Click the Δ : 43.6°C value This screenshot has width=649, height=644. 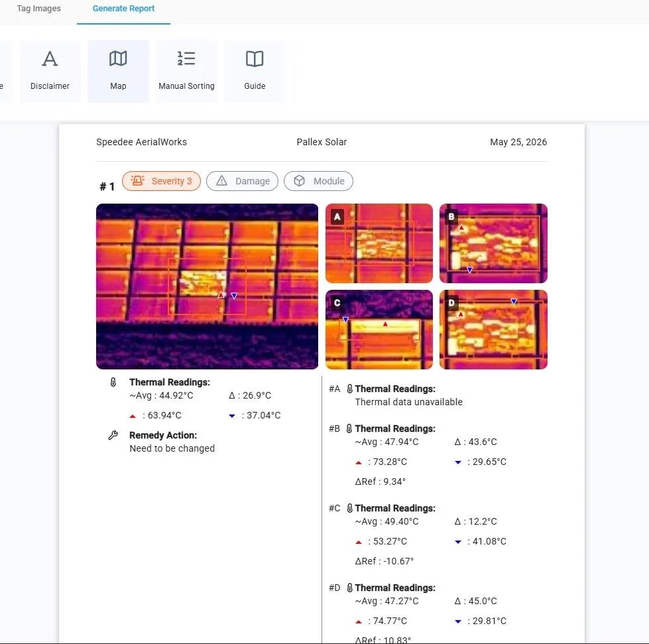tap(475, 442)
